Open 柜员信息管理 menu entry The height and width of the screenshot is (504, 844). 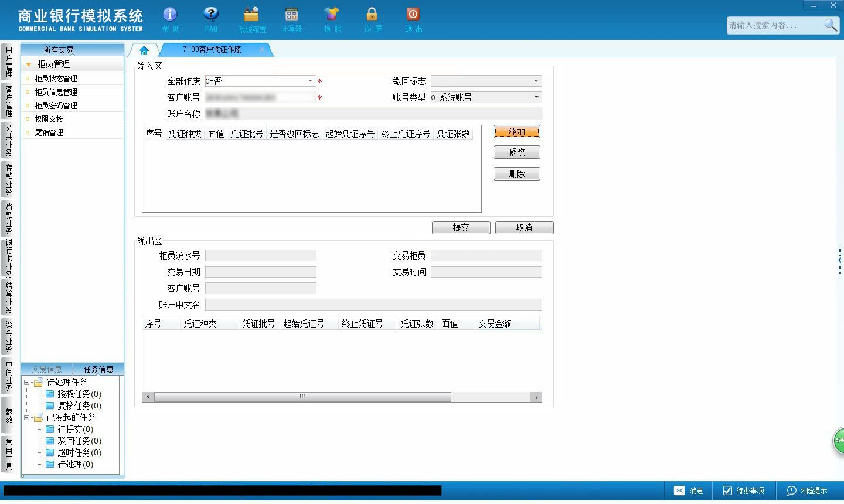(x=56, y=92)
